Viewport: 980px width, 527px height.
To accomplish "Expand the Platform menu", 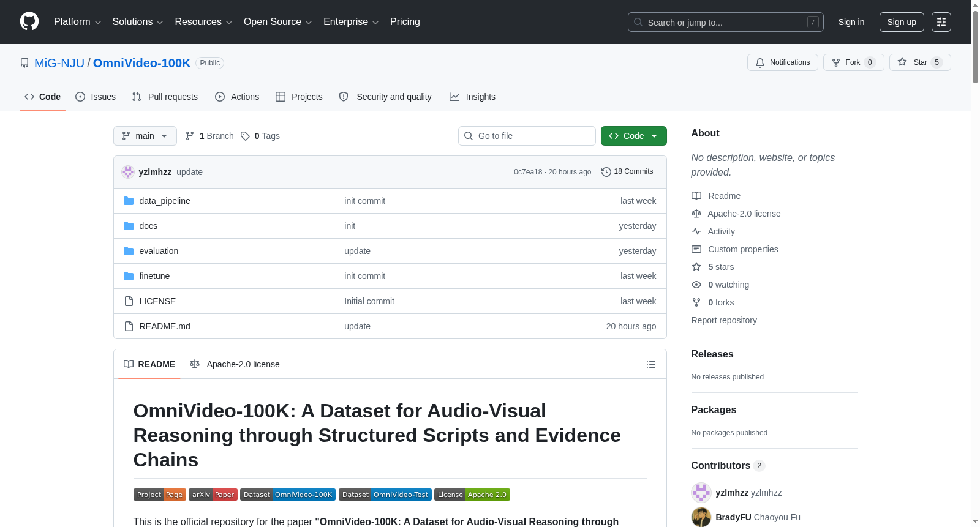I will point(77,22).
